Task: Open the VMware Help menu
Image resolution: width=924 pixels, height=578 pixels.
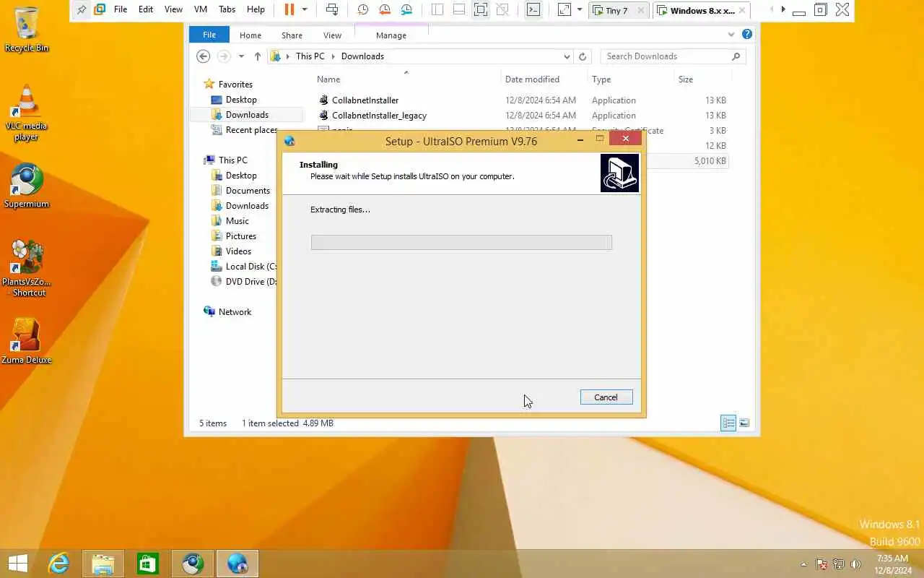Action: point(256,9)
